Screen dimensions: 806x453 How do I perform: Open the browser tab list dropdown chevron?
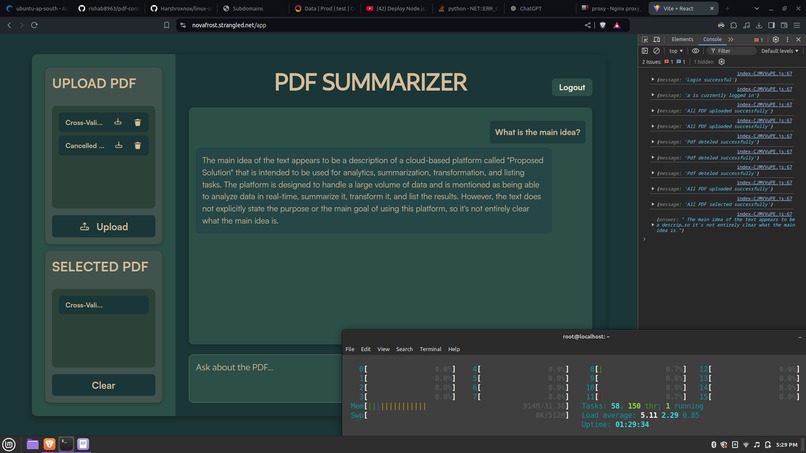tap(757, 8)
